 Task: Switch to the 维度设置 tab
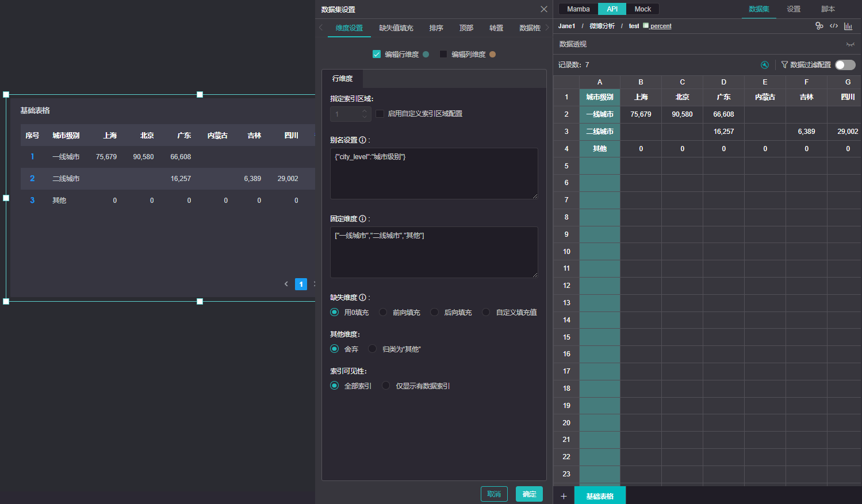pyautogui.click(x=349, y=28)
